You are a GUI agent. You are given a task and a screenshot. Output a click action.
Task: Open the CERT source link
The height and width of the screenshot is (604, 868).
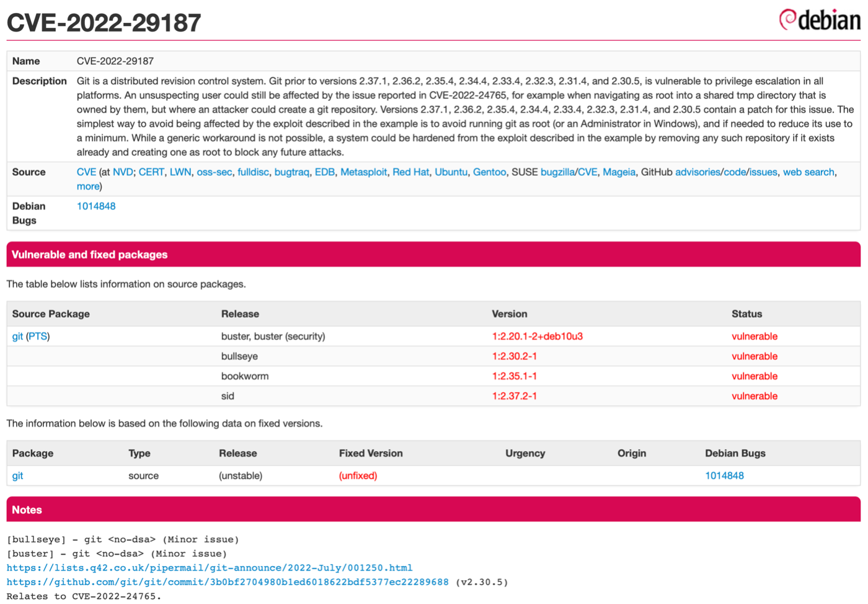click(151, 172)
